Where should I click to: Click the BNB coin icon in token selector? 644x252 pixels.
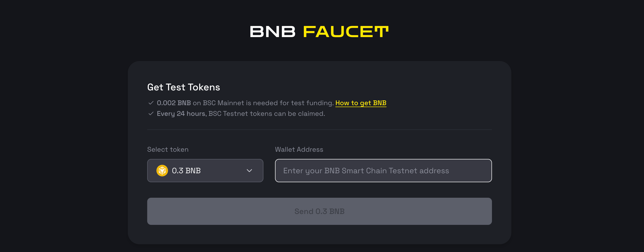coord(162,171)
